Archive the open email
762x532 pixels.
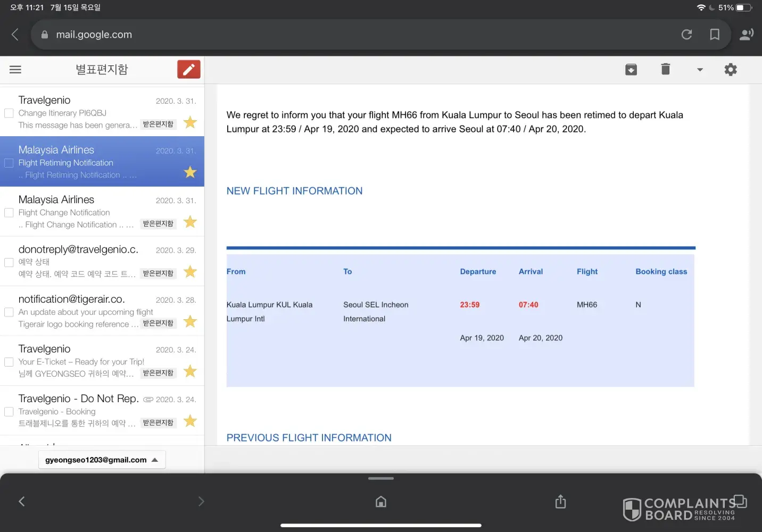631,70
